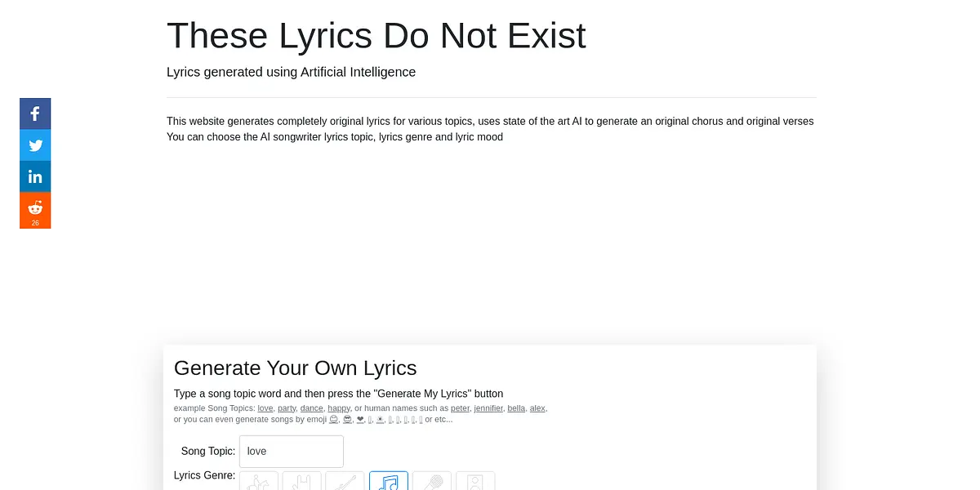
Task: Click the Song Topic text field
Action: point(292,452)
